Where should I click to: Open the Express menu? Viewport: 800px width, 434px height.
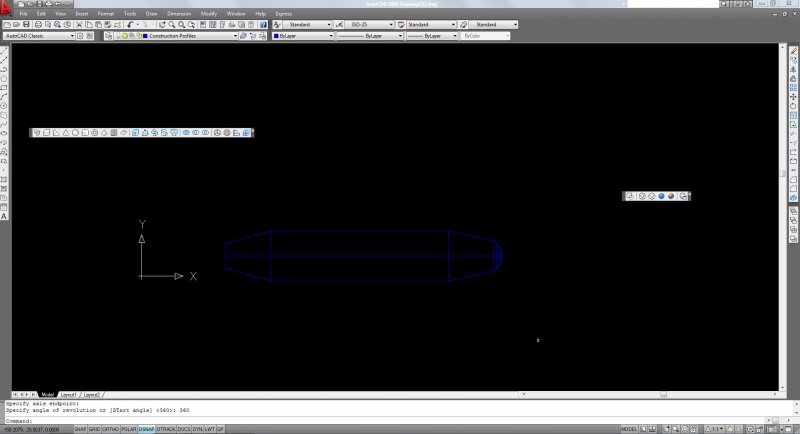284,14
